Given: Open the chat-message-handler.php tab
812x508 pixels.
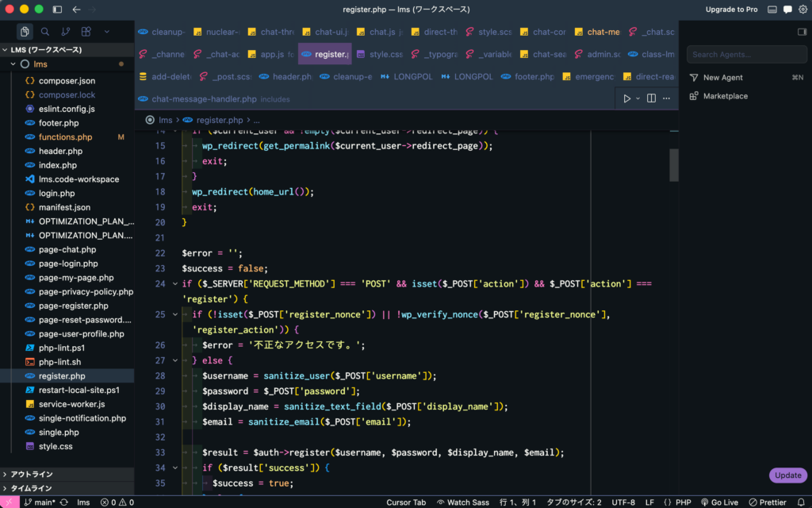Looking at the screenshot, I should point(214,98).
